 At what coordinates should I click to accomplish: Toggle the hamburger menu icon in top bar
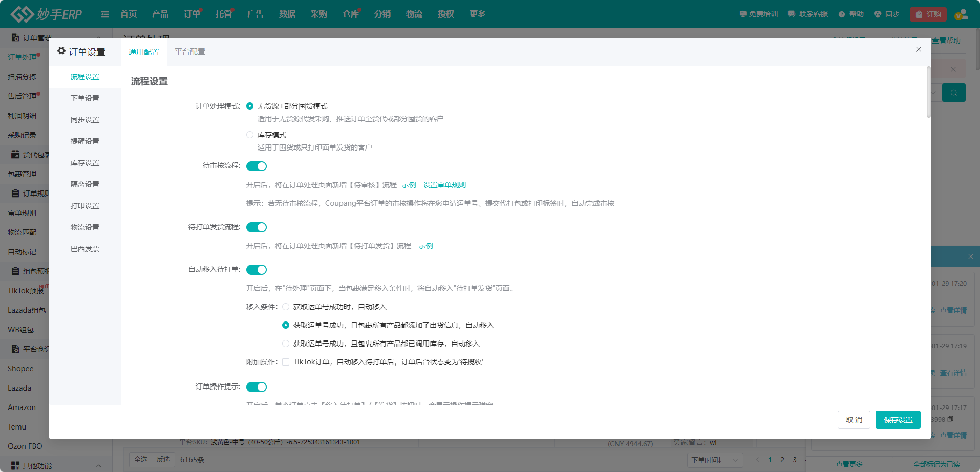(x=105, y=14)
